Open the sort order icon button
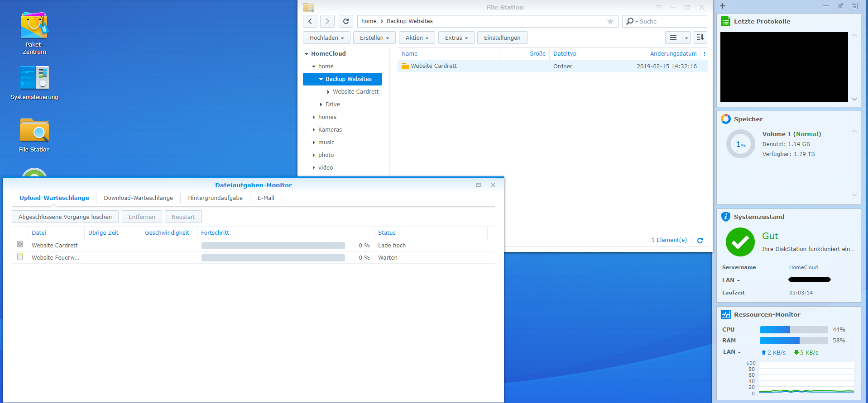 [700, 38]
